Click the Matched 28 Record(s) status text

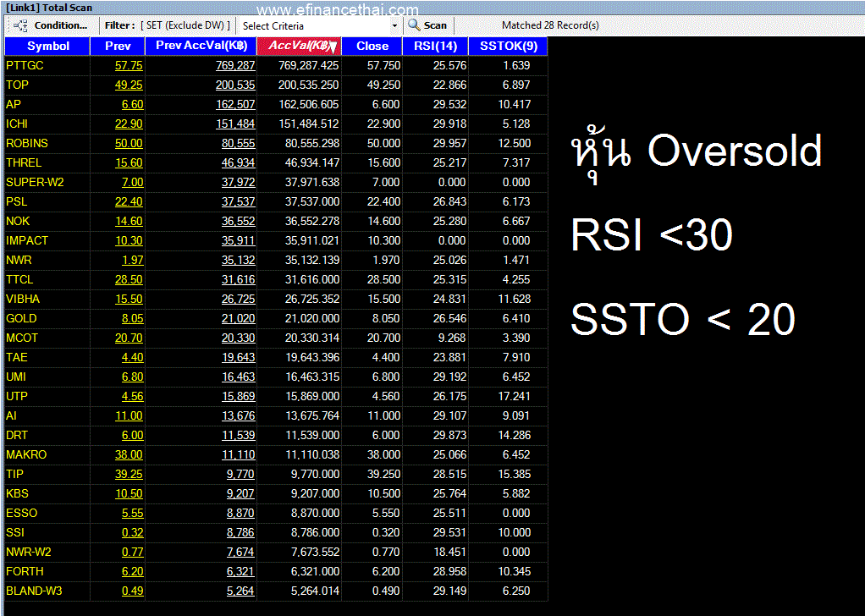click(x=550, y=25)
